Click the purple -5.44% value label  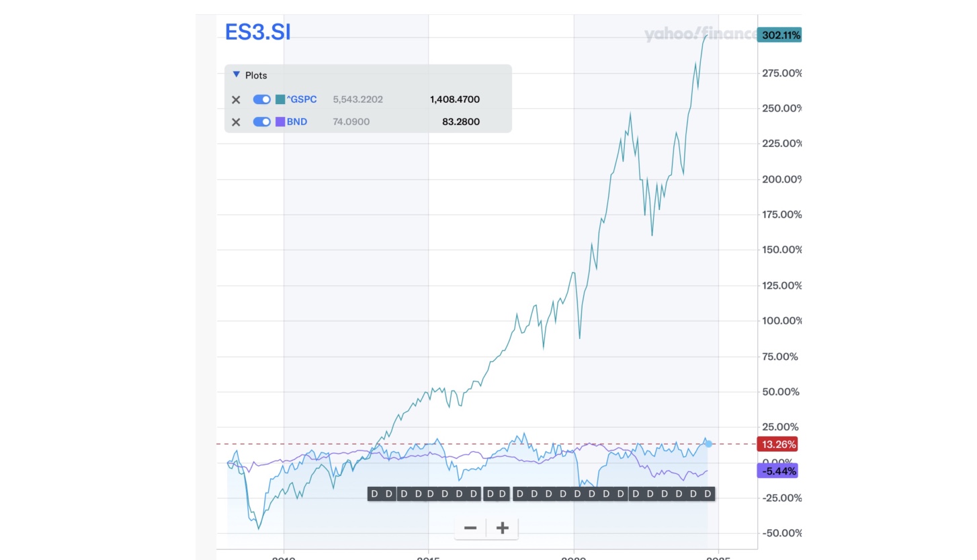(779, 471)
